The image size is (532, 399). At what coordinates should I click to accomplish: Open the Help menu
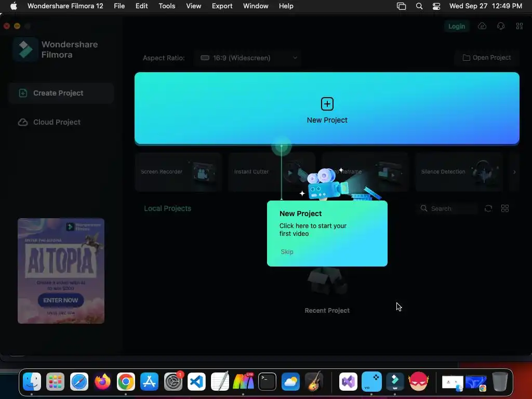[286, 6]
